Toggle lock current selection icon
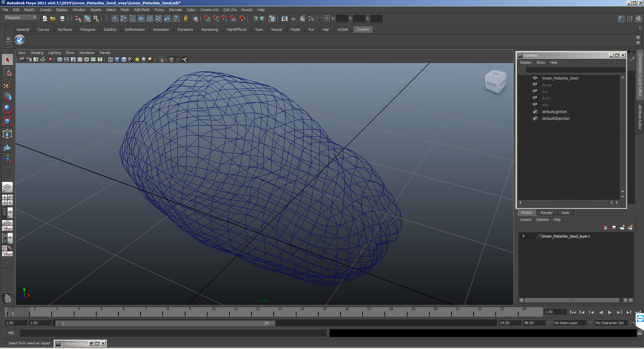 (185, 18)
